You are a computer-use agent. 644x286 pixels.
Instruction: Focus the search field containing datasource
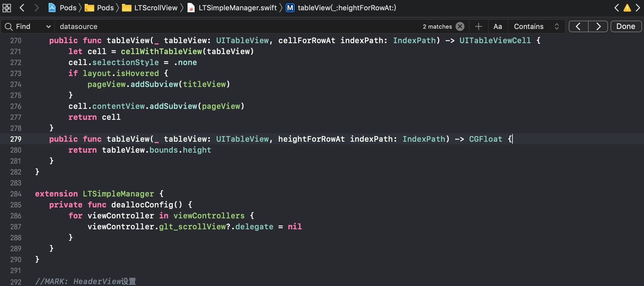[x=238, y=26]
